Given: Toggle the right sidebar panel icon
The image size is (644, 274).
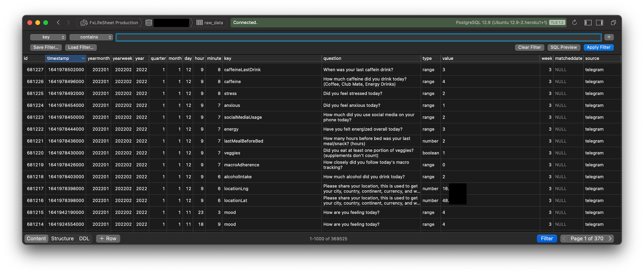Looking at the screenshot, I should pos(600,22).
